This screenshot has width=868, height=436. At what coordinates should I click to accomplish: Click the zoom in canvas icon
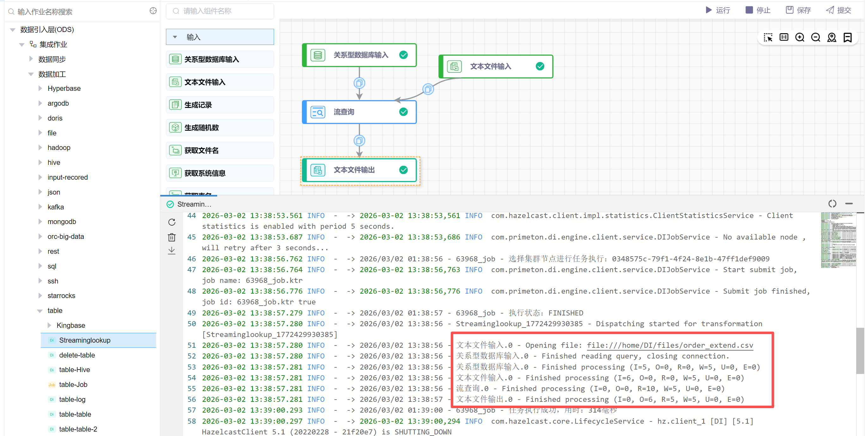point(799,37)
